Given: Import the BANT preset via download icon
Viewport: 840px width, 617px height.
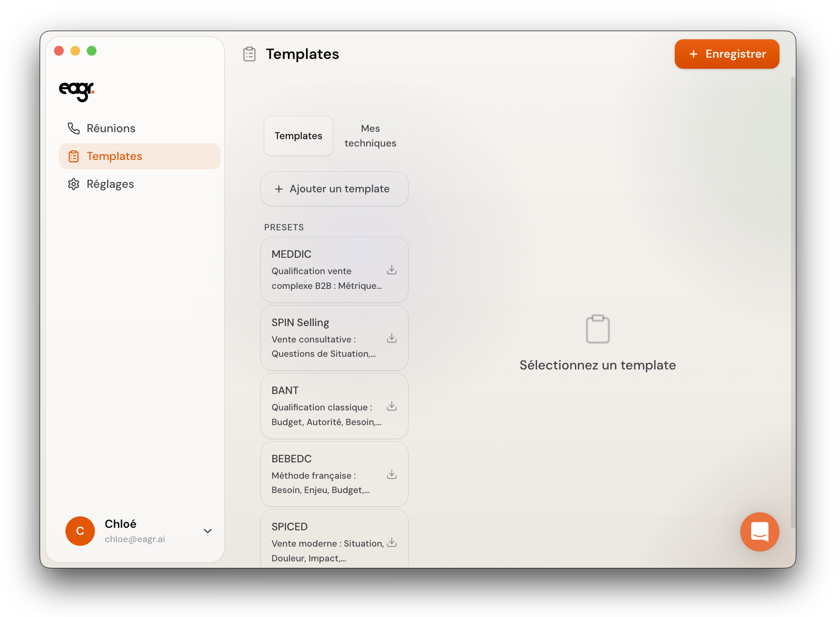Looking at the screenshot, I should [391, 406].
